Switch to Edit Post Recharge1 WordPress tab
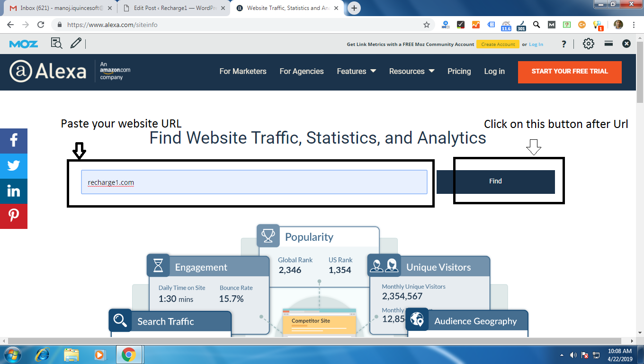Viewport: 644px width, 364px height. coord(173,8)
